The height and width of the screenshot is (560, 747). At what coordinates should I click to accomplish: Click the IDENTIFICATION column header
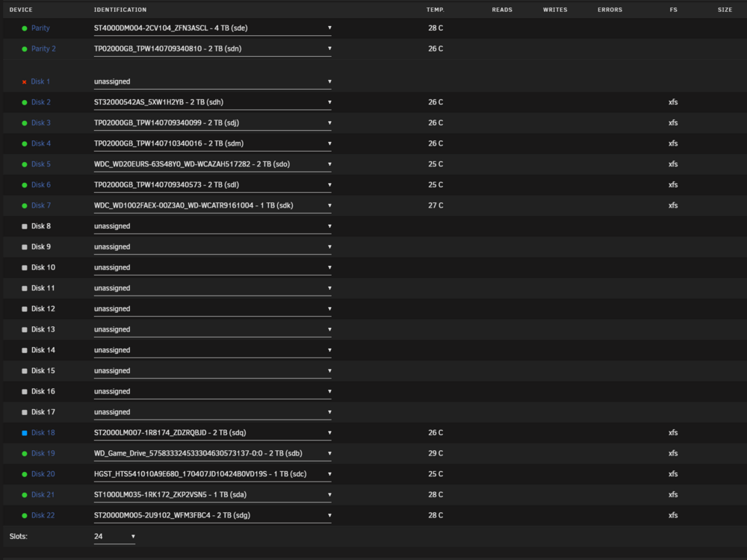(x=120, y=10)
